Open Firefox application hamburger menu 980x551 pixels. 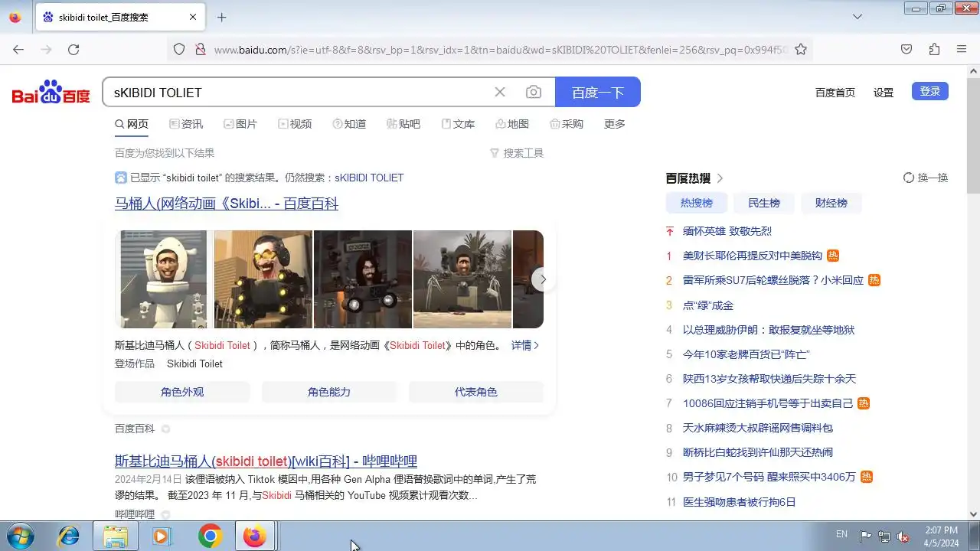tap(962, 49)
